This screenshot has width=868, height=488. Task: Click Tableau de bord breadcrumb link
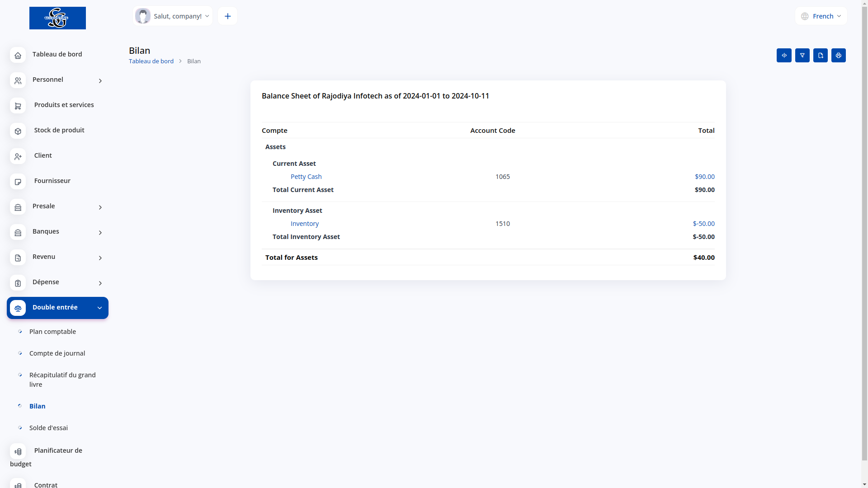click(x=151, y=61)
